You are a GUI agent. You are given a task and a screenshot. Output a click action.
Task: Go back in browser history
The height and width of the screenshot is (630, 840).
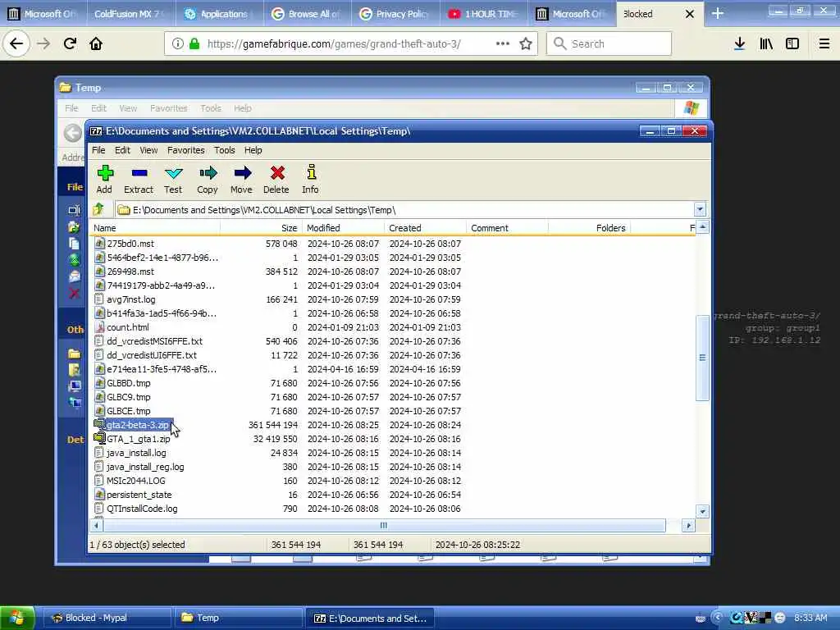(16, 44)
